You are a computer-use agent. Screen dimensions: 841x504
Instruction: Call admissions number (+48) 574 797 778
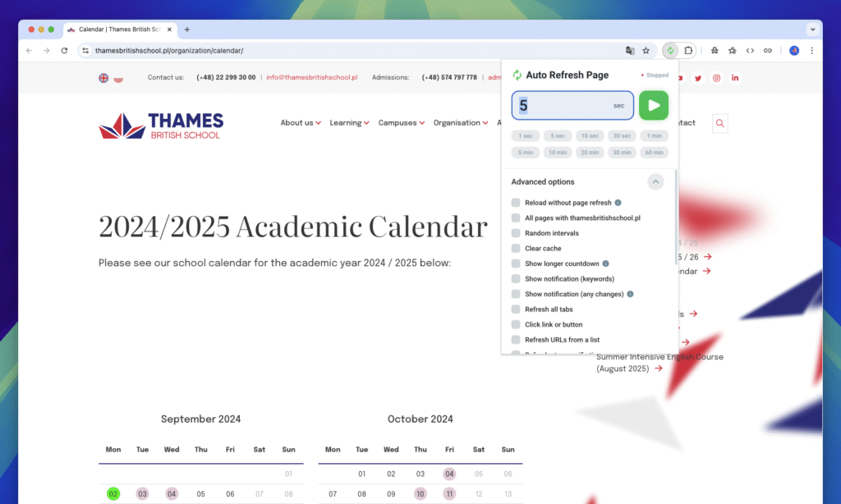tap(449, 77)
